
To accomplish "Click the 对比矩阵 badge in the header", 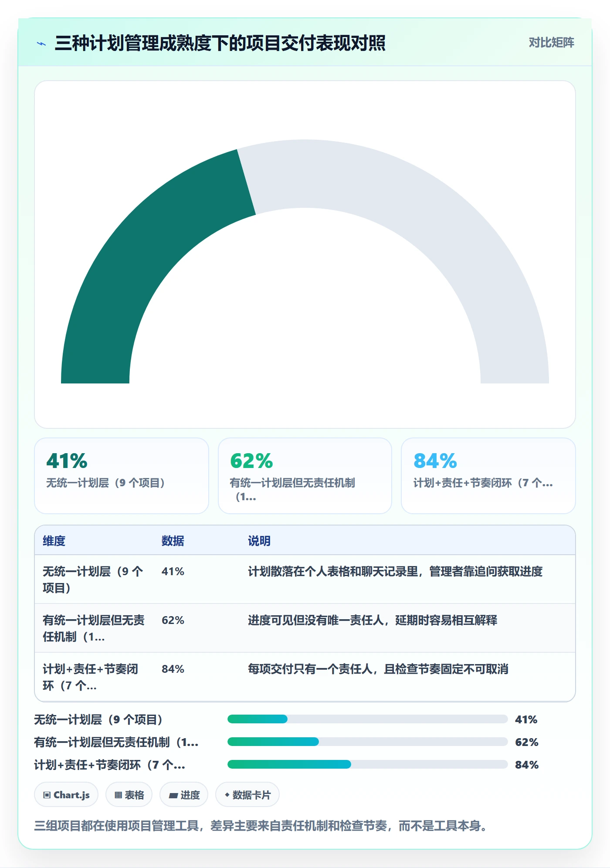I will click(x=551, y=43).
